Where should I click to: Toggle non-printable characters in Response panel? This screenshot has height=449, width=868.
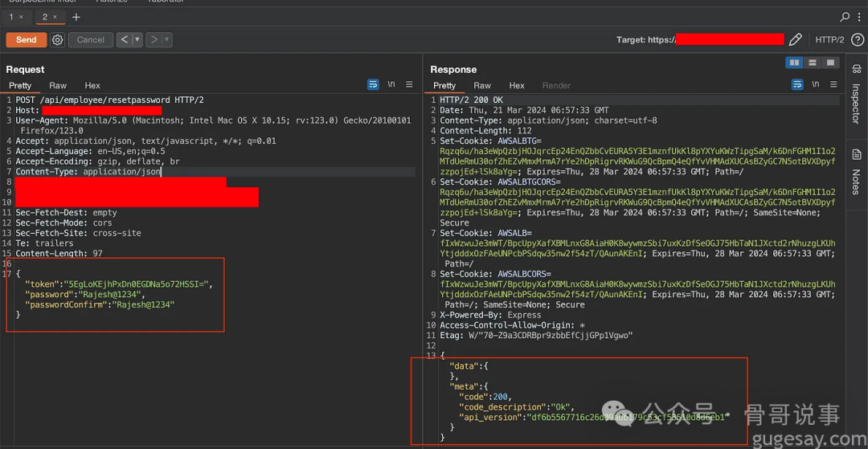816,84
